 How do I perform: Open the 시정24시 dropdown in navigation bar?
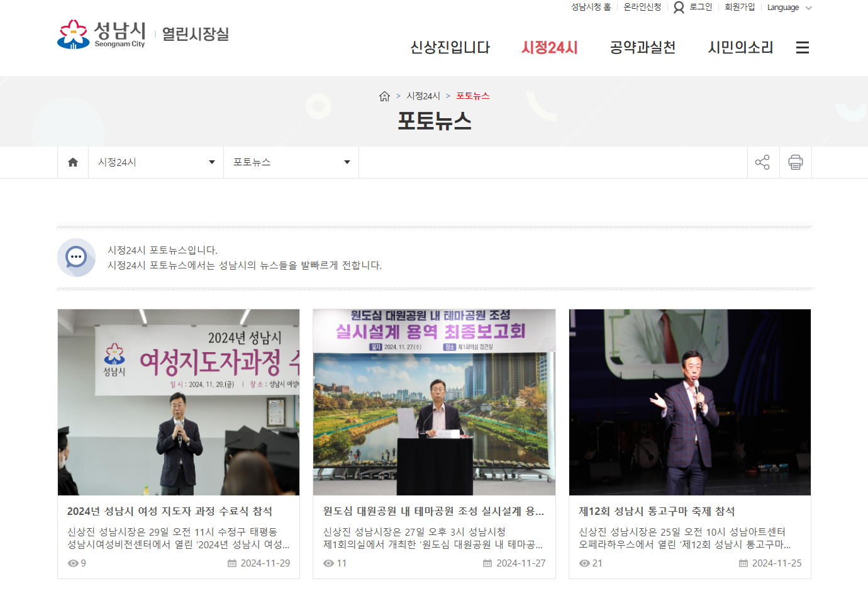156,162
